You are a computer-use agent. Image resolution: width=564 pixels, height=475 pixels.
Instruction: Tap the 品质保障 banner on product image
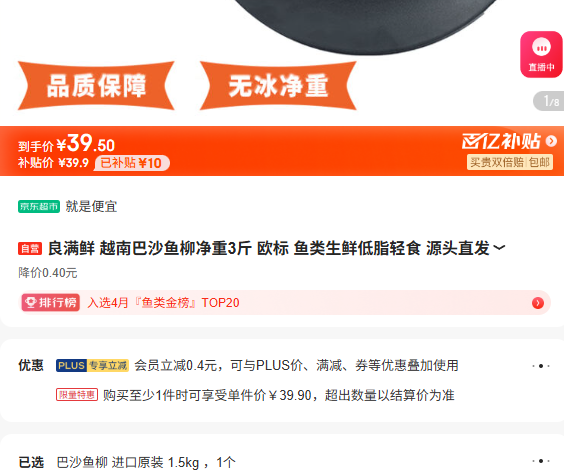(96, 86)
